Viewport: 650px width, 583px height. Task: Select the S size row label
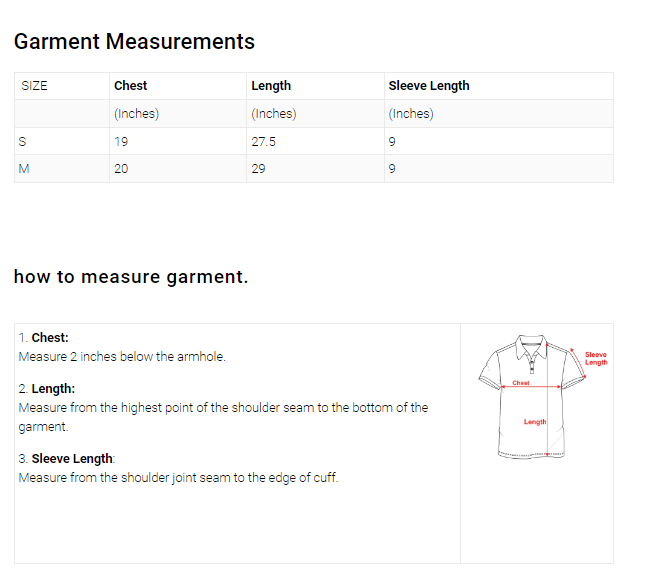tap(22, 142)
